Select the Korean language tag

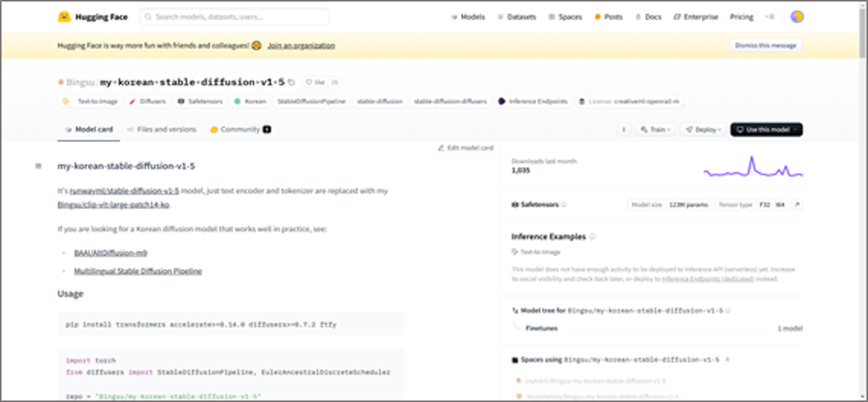(x=250, y=102)
